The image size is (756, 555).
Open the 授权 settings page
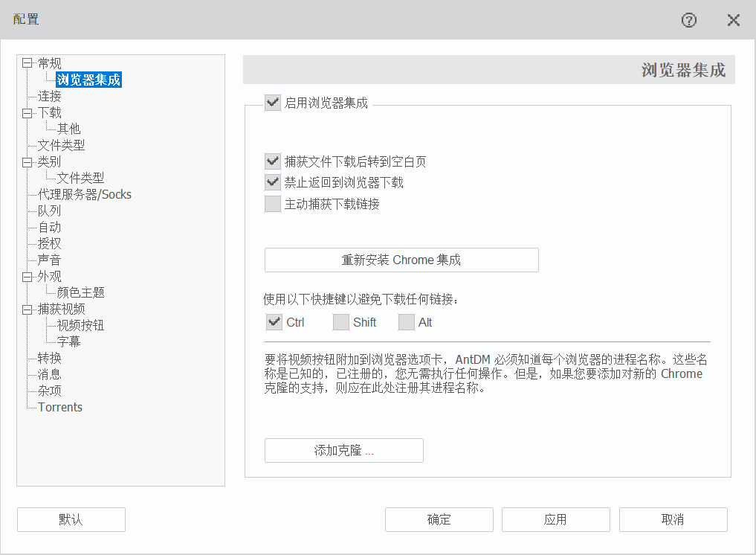pos(49,244)
